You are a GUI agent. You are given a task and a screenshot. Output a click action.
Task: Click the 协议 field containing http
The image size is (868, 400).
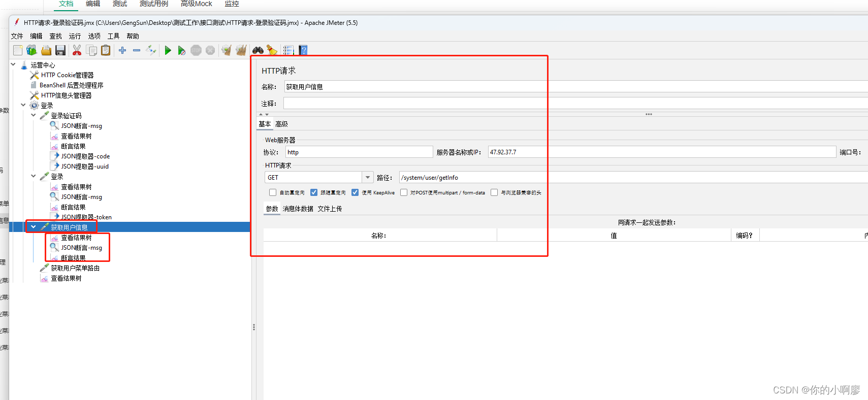[359, 152]
